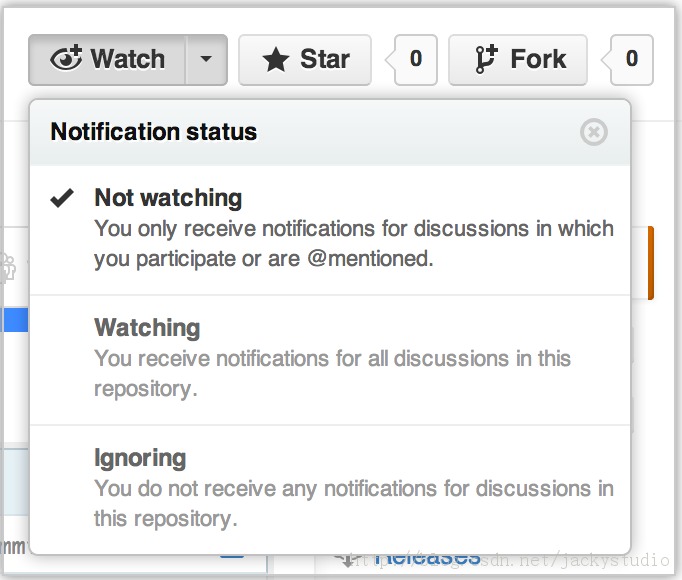Open the stargazers count next to Star
The width and height of the screenshot is (682, 580).
[416, 60]
